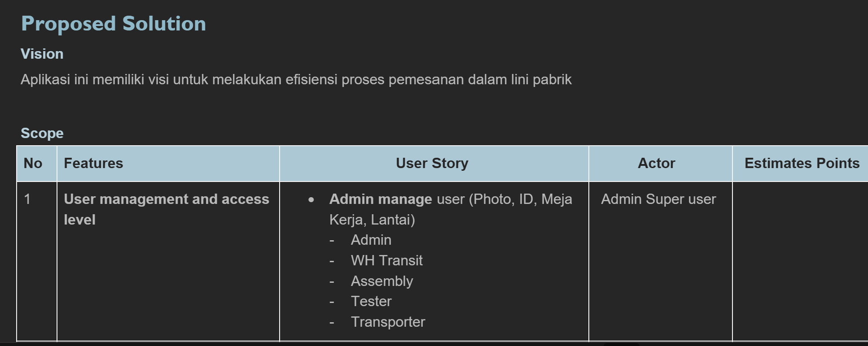Click the Assembly list item
This screenshot has height=346, width=868.
[x=382, y=281]
